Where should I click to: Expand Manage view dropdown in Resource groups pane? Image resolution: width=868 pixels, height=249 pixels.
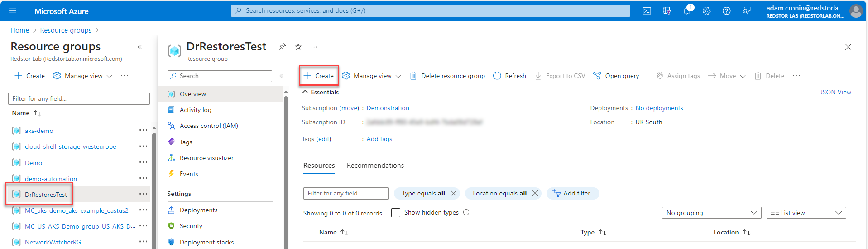pyautogui.click(x=82, y=76)
